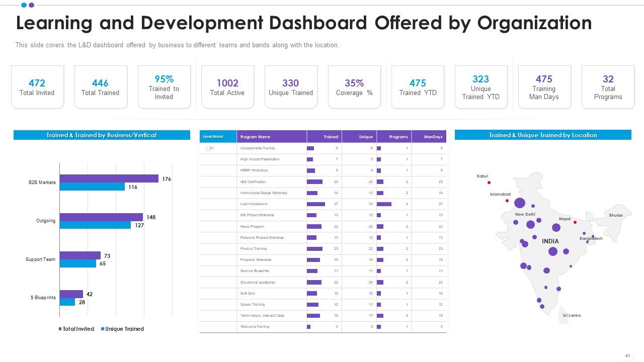Select the Trained & Unique Trained by Location header
Image resolution: width=644 pixels, height=362 pixels.
point(543,135)
